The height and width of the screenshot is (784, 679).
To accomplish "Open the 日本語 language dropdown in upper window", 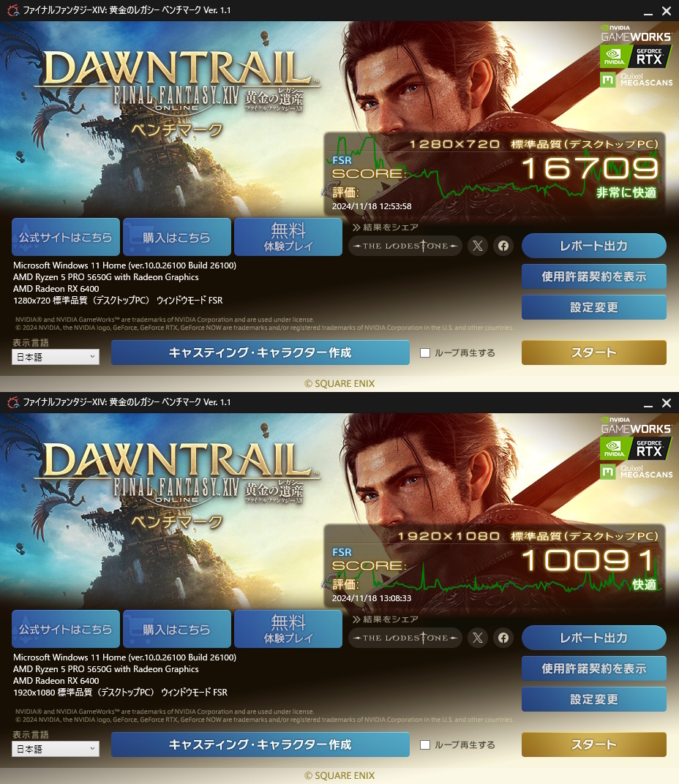I will tap(56, 357).
